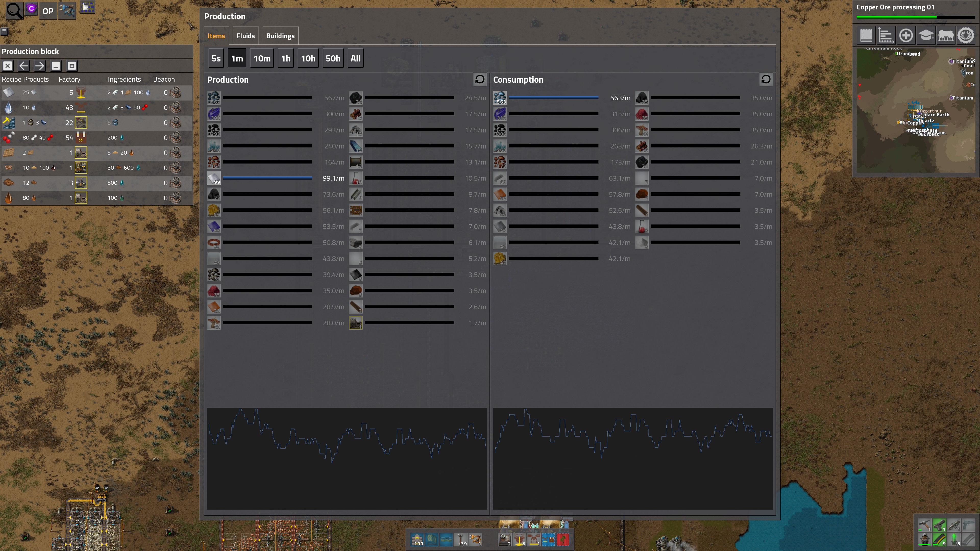Click the purple C mod button
This screenshot has height=551, width=980.
tap(32, 8)
